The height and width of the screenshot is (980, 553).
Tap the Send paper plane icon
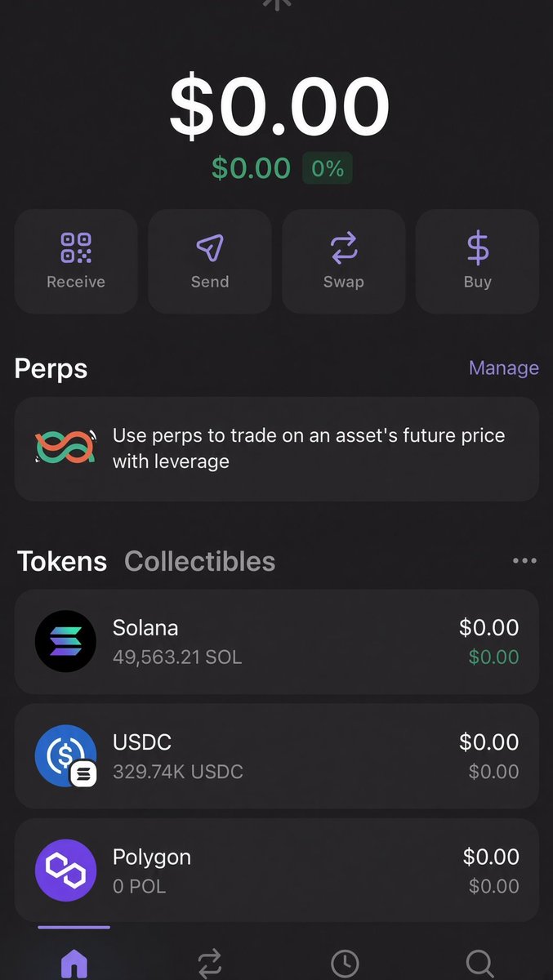[210, 247]
